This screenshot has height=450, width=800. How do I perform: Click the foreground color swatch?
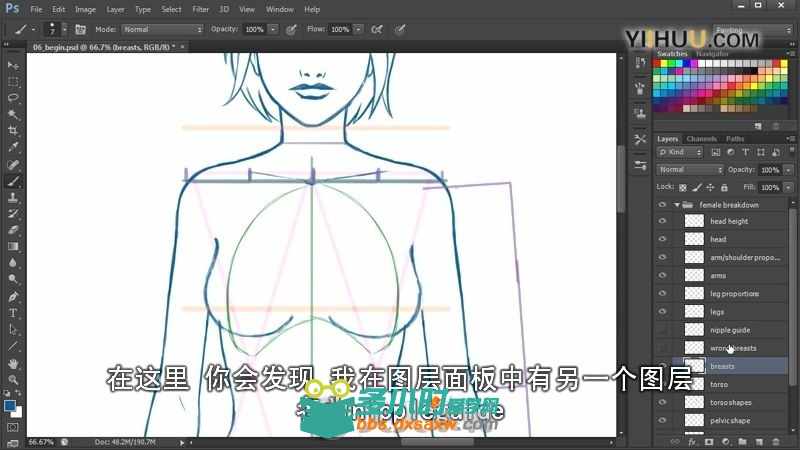pos(9,406)
